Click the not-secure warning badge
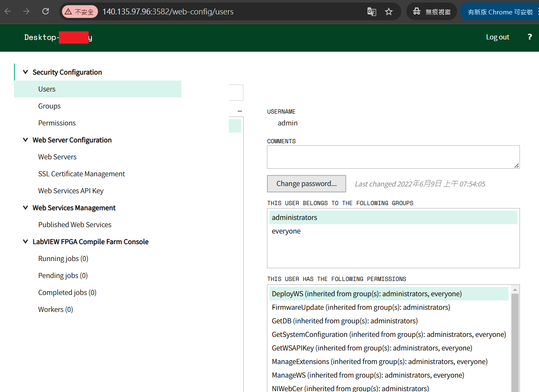 click(x=80, y=12)
